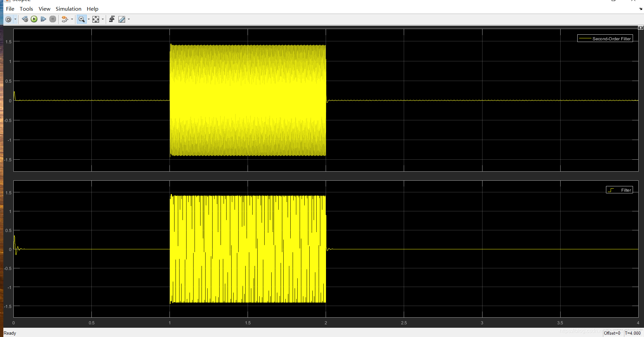
Task: Expand the zoom tool dropdown arrow
Action: point(88,19)
